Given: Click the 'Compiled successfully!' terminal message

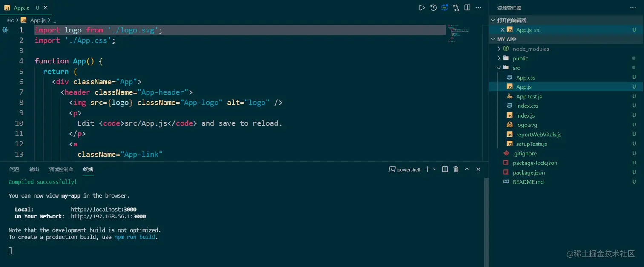Looking at the screenshot, I should 43,182.
